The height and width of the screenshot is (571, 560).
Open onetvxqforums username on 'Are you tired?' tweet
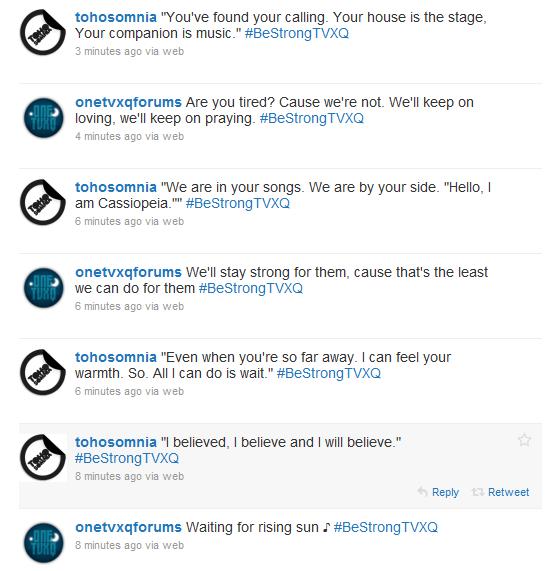[128, 102]
